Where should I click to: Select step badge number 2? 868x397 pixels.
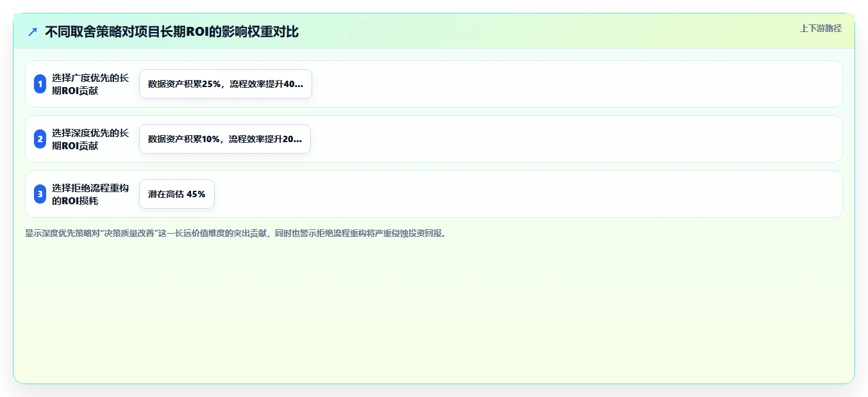pyautogui.click(x=40, y=139)
